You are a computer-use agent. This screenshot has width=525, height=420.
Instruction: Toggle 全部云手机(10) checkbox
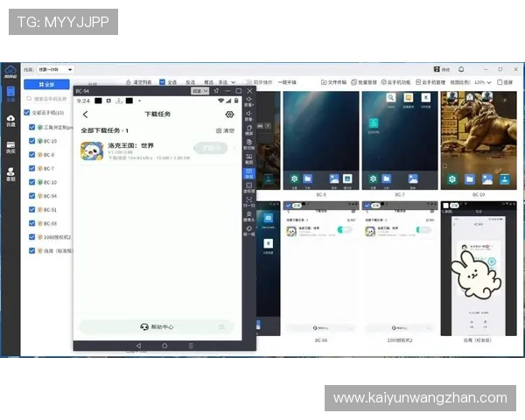[27, 113]
